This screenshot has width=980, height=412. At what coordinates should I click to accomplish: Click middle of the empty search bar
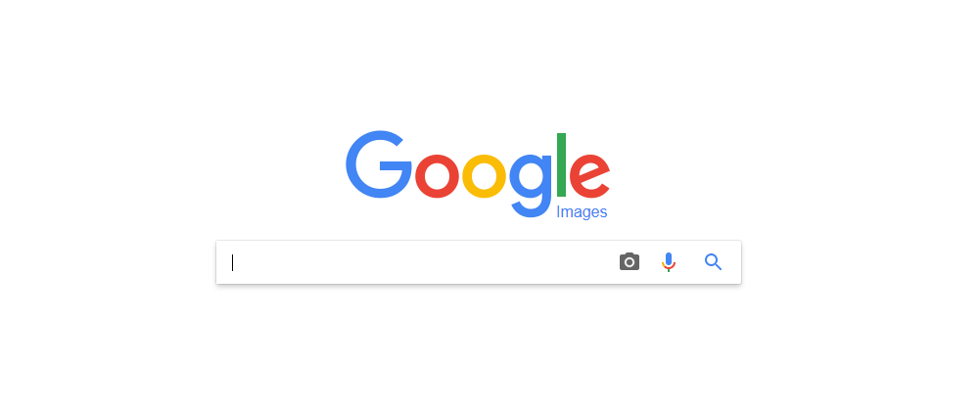[479, 262]
